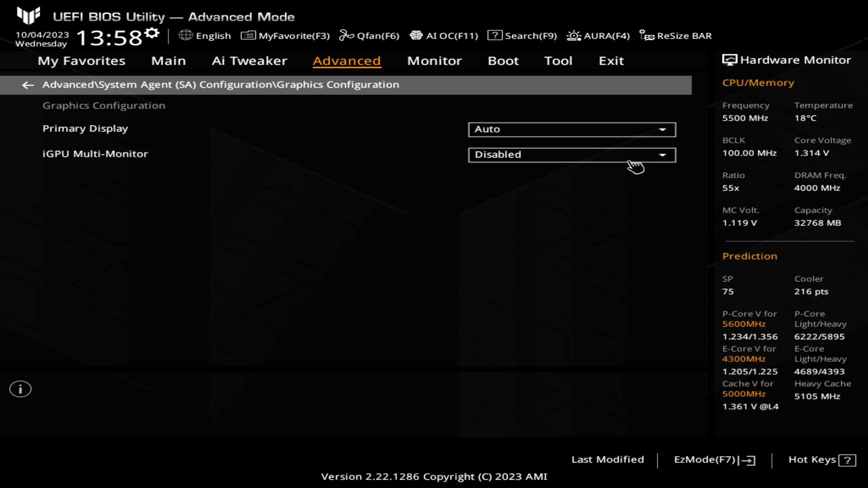Switch to Tool tab
The width and height of the screenshot is (868, 488).
pos(558,61)
